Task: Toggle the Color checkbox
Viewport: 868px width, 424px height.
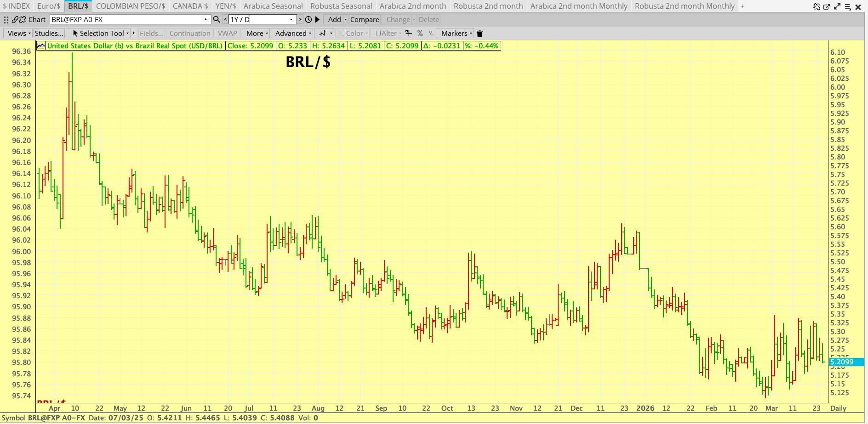Action: pos(343,33)
